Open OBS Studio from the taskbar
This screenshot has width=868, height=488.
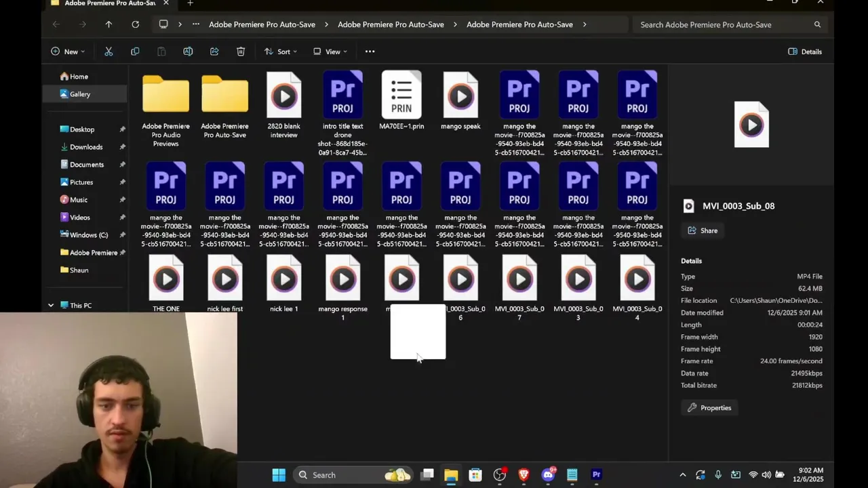[x=500, y=475]
